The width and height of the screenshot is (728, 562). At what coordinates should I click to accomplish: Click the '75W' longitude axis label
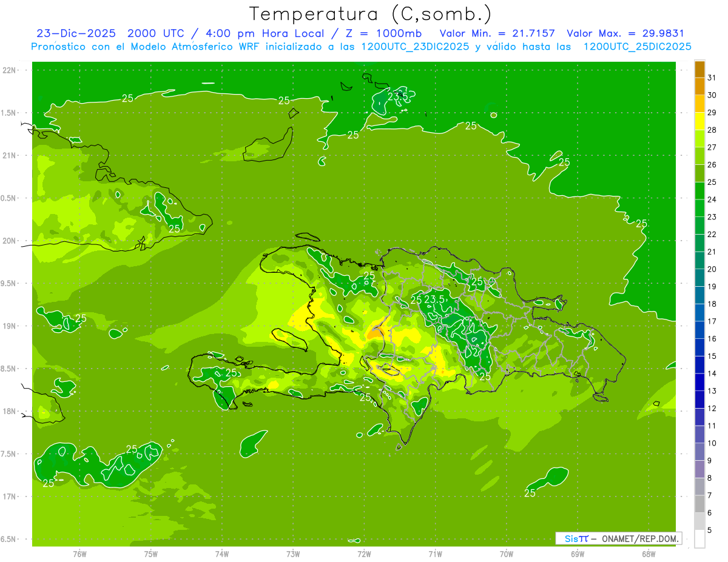pos(151,554)
